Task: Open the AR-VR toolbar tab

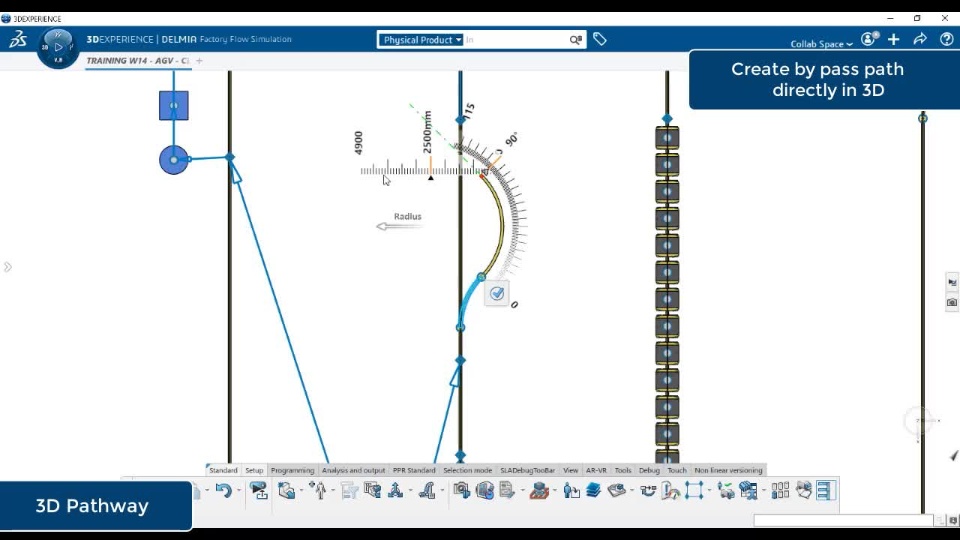Action: point(596,470)
